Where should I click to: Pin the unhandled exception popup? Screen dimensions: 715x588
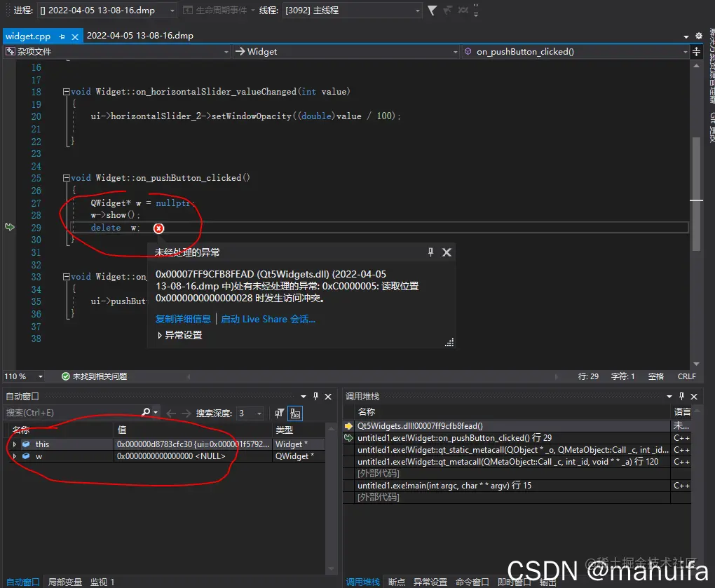(x=430, y=252)
